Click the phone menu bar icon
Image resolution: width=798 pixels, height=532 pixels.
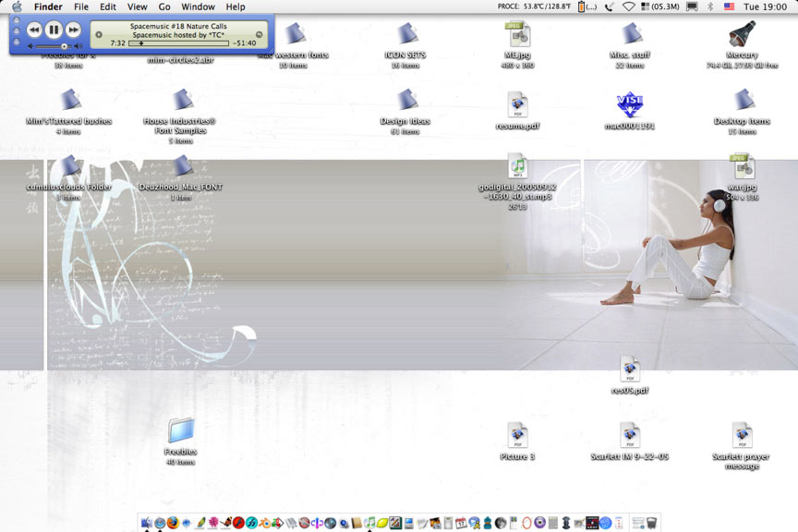pos(610,6)
